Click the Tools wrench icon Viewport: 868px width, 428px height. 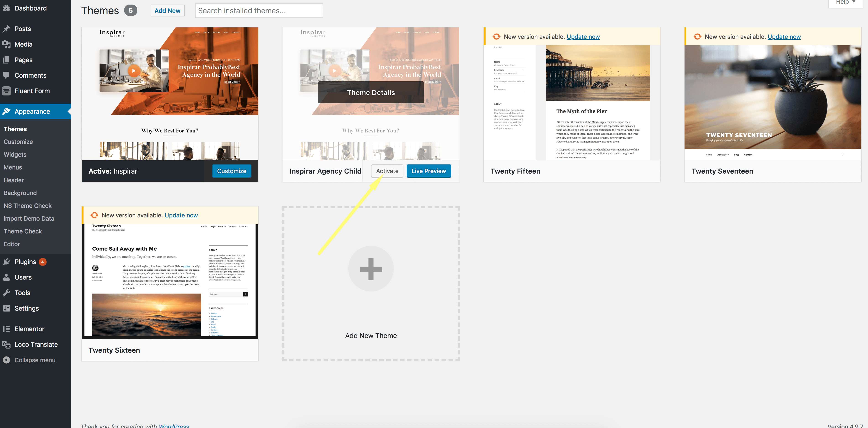click(x=6, y=293)
